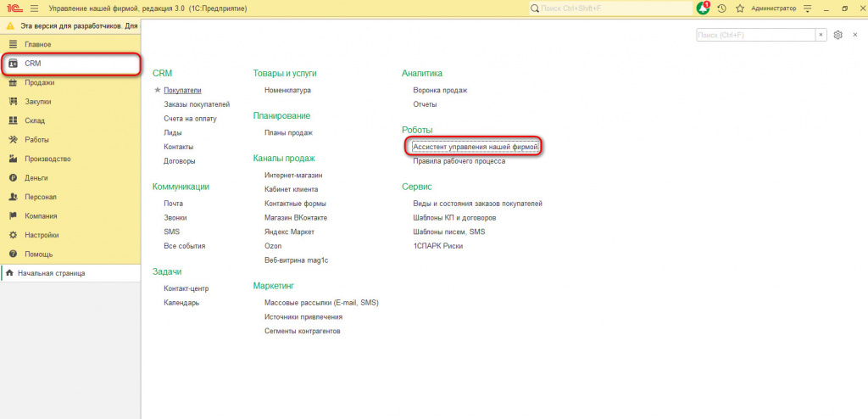Click the home icon of Начальная страница

[9, 273]
